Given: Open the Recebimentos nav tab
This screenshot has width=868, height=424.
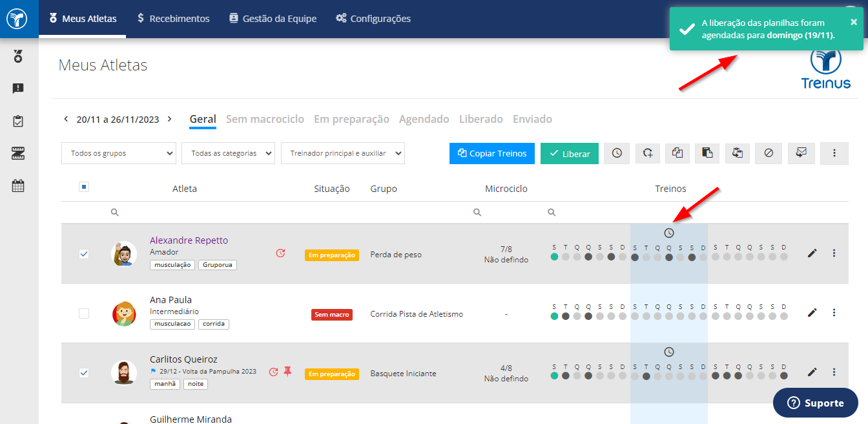Looking at the screenshot, I should coord(174,19).
